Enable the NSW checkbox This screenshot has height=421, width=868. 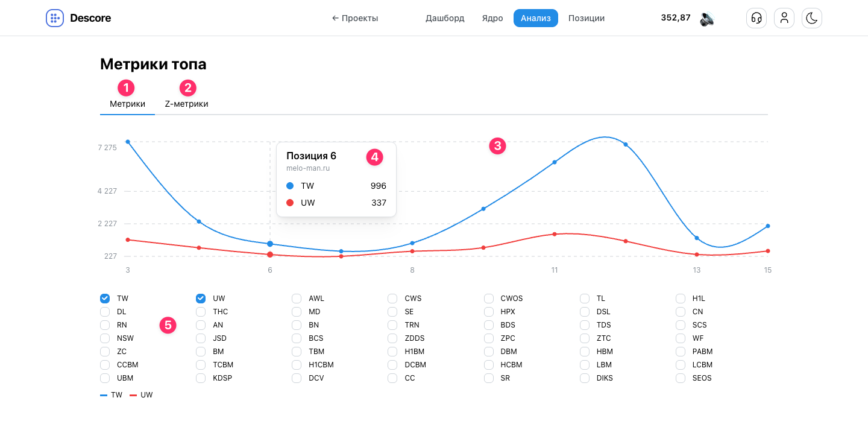105,338
